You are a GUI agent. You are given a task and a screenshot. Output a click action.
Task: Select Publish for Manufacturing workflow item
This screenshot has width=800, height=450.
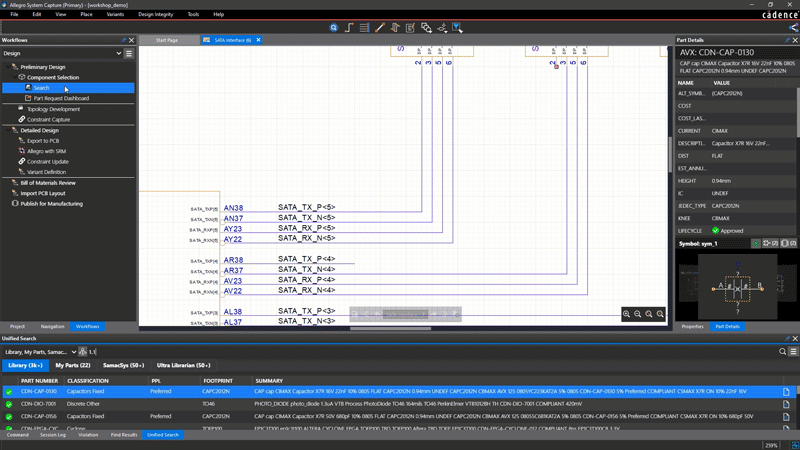pyautogui.click(x=51, y=204)
